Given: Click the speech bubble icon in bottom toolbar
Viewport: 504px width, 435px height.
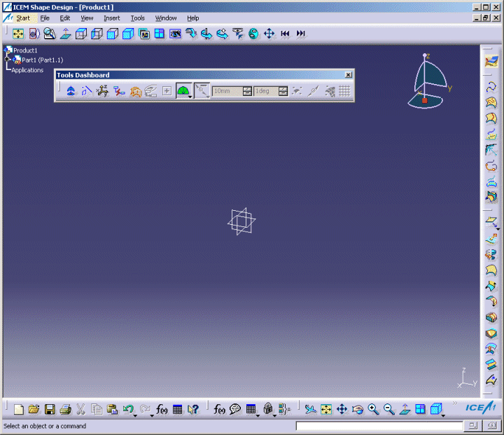Looking at the screenshot, I should tap(235, 409).
